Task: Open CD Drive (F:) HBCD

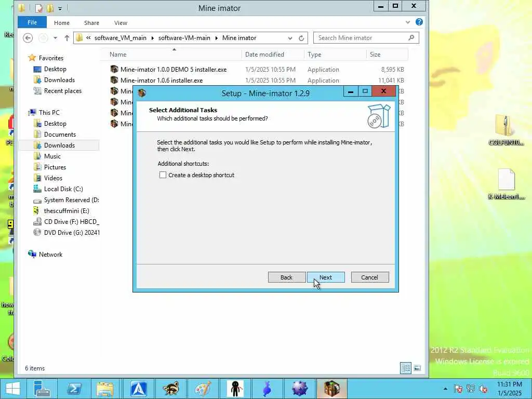Action: coord(72,221)
